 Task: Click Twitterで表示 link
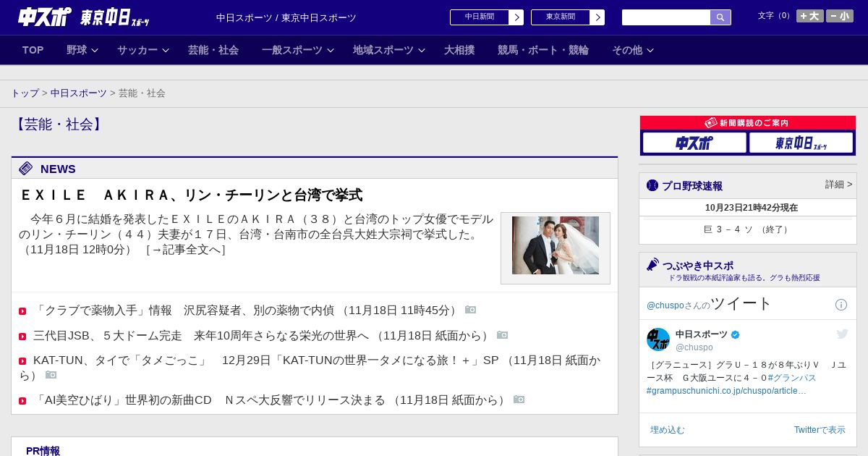tap(820, 430)
